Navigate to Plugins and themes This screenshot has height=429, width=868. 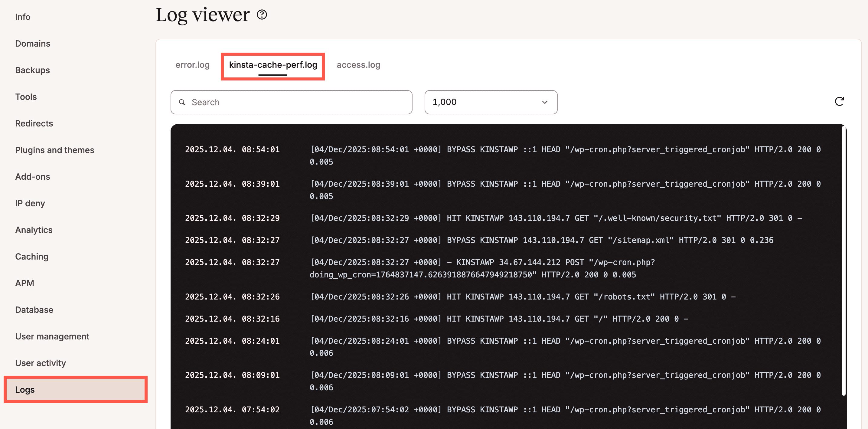54,150
